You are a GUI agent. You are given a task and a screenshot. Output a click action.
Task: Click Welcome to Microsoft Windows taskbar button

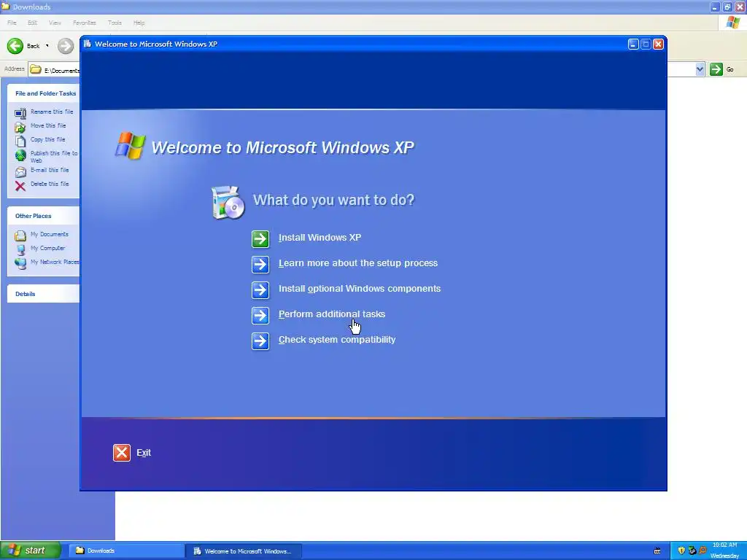click(x=243, y=551)
